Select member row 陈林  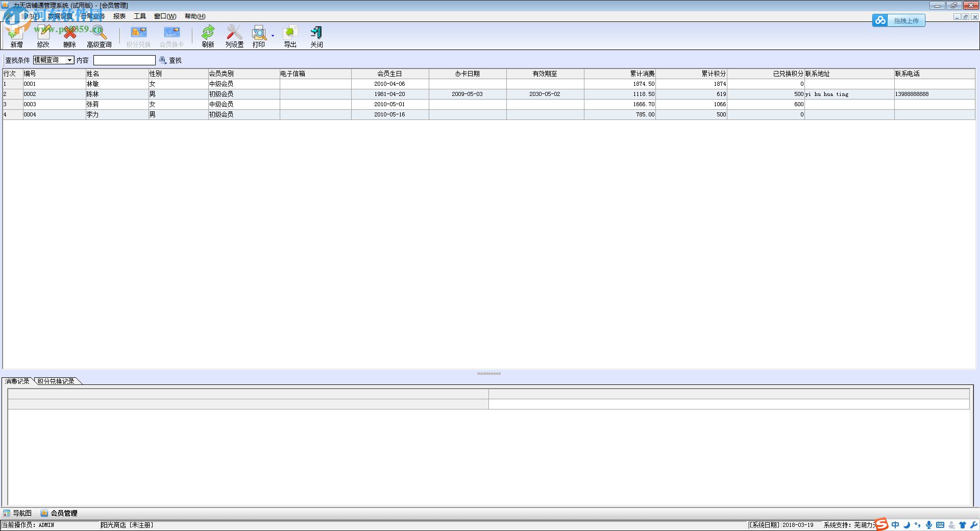[489, 94]
